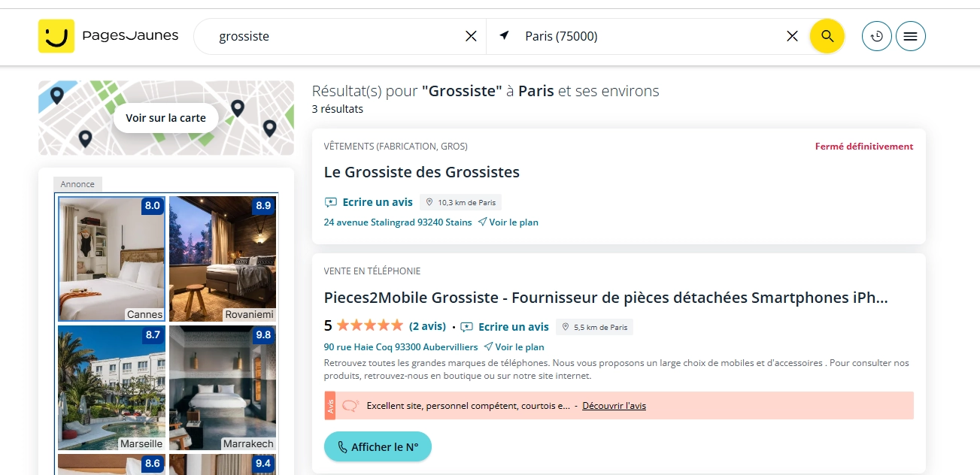Screen dimensions: 980x475
Task: Click the location pin beside "10,3 km de Paris"
Action: tap(429, 201)
